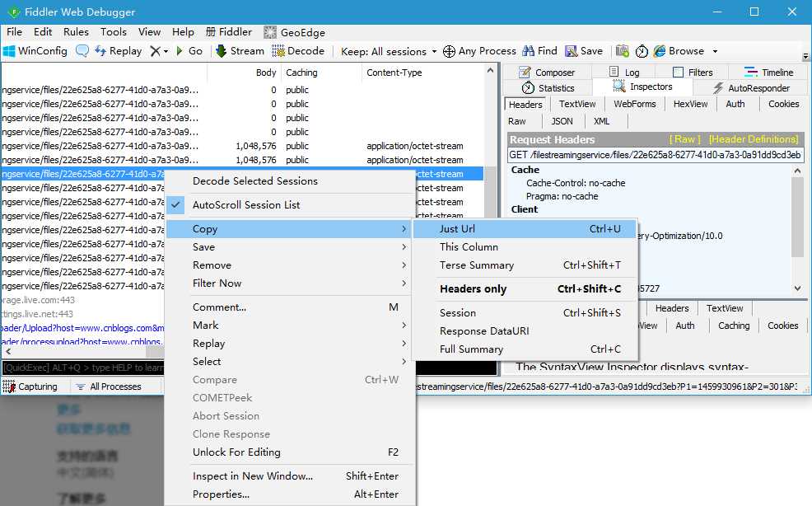Click the Remove X icon in toolbar

156,51
